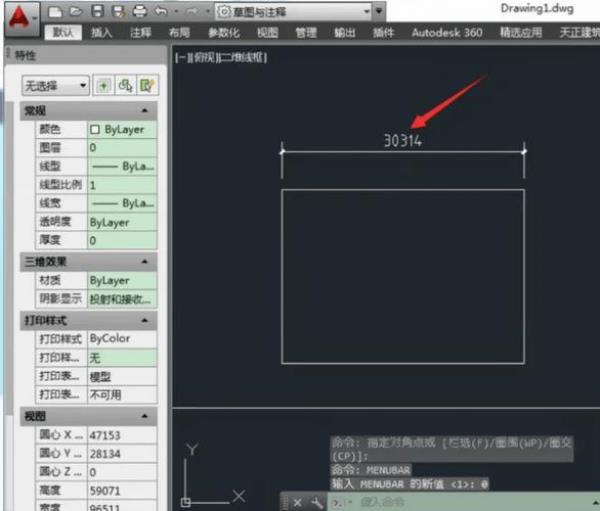Click the viewport label [-][俯视][二维线框]
The height and width of the screenshot is (511, 600).
(221, 58)
